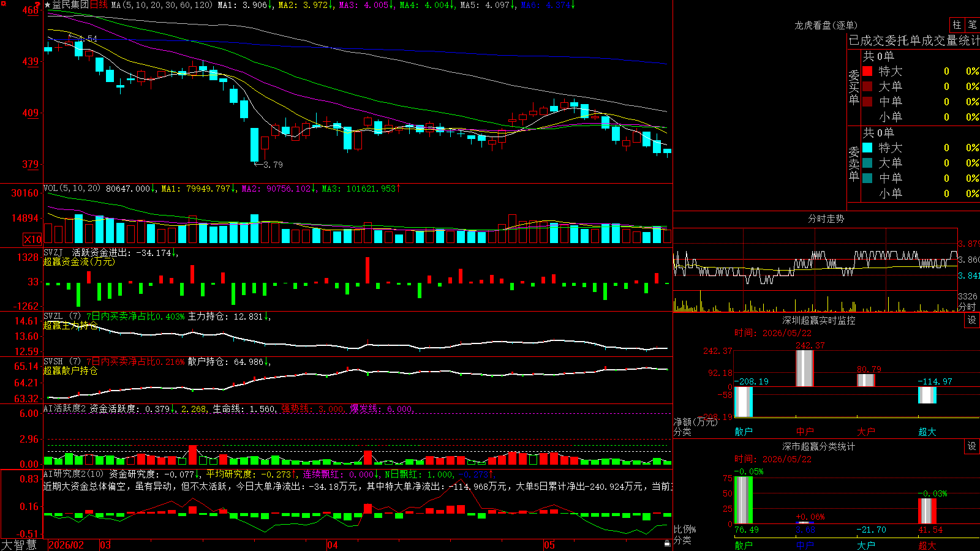The height and width of the screenshot is (551, 980).
Task: Click the cyan 特大 sell order swatch
Action: click(x=867, y=148)
